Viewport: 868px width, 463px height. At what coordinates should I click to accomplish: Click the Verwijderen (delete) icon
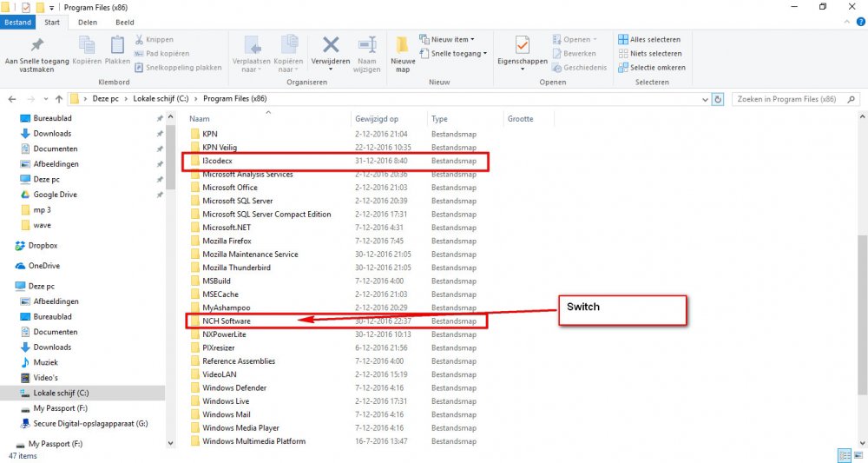[330, 45]
